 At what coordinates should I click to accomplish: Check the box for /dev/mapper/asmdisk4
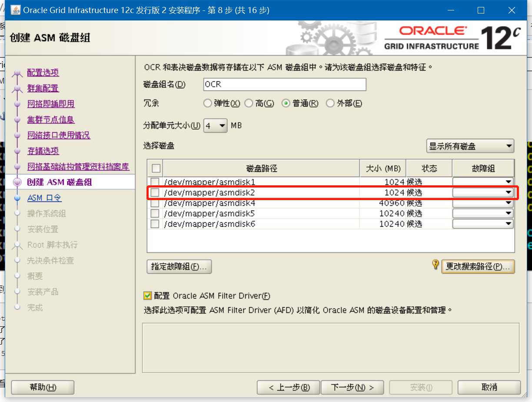(155, 203)
